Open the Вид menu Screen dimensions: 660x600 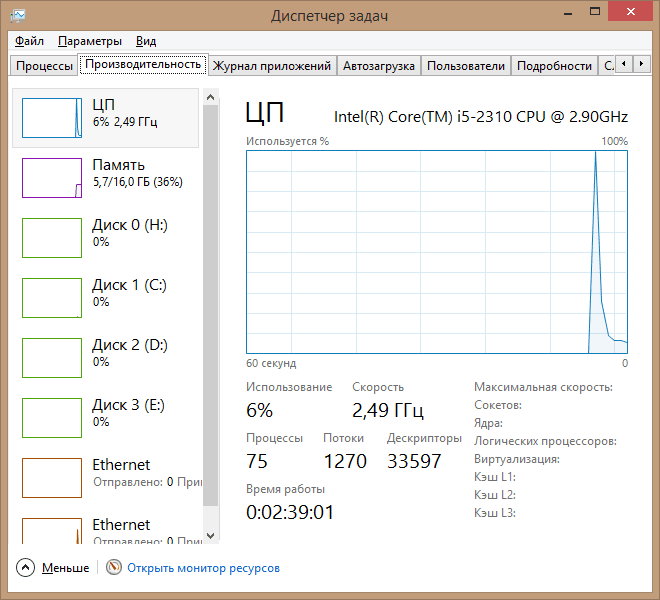[x=146, y=41]
